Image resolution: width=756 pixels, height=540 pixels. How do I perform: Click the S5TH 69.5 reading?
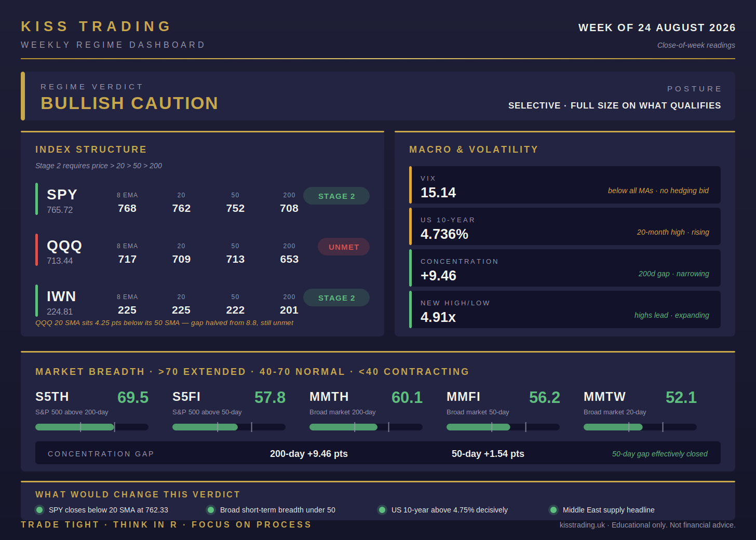[x=133, y=397]
